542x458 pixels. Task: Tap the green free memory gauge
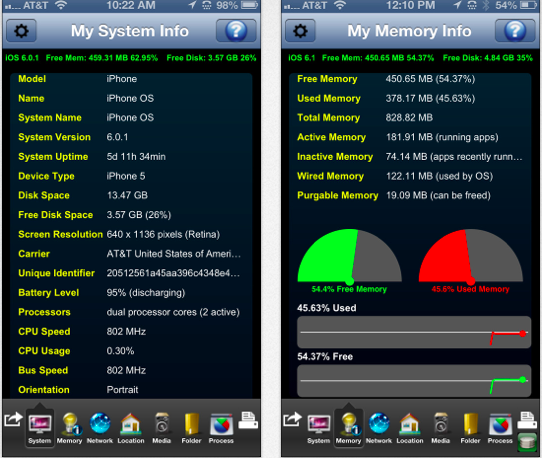tap(349, 256)
